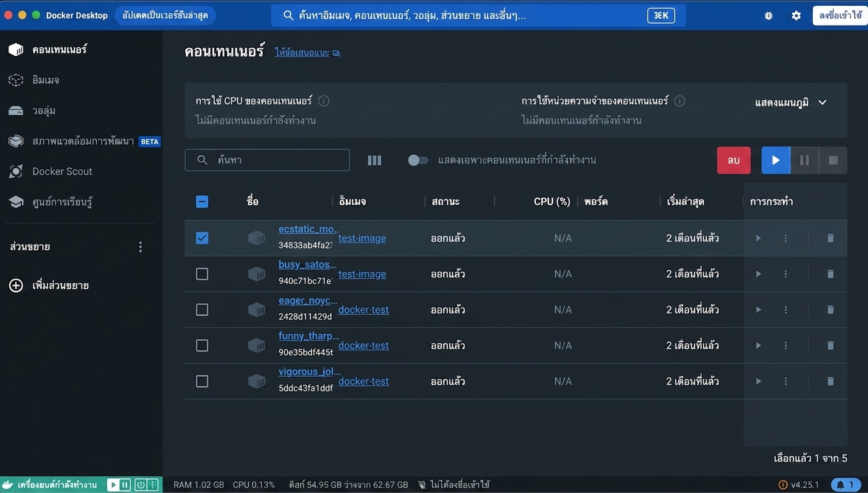The image size is (868, 493).
Task: Open more actions for vigorous_jol
Action: pyautogui.click(x=785, y=381)
